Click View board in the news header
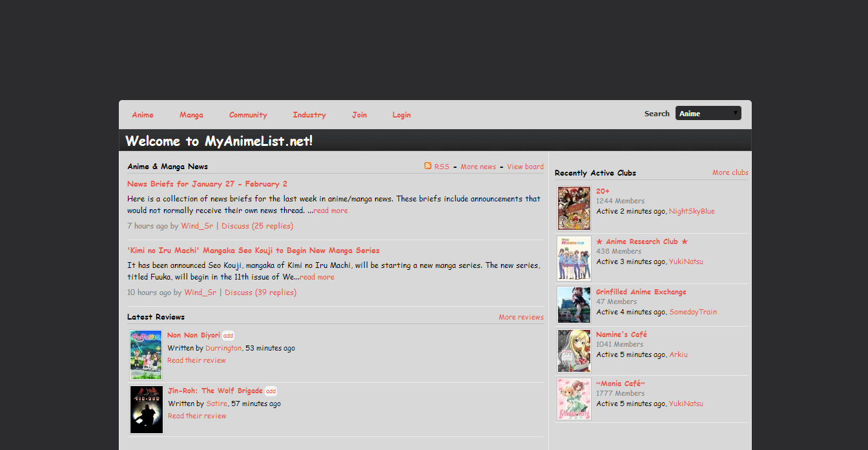 pos(525,166)
